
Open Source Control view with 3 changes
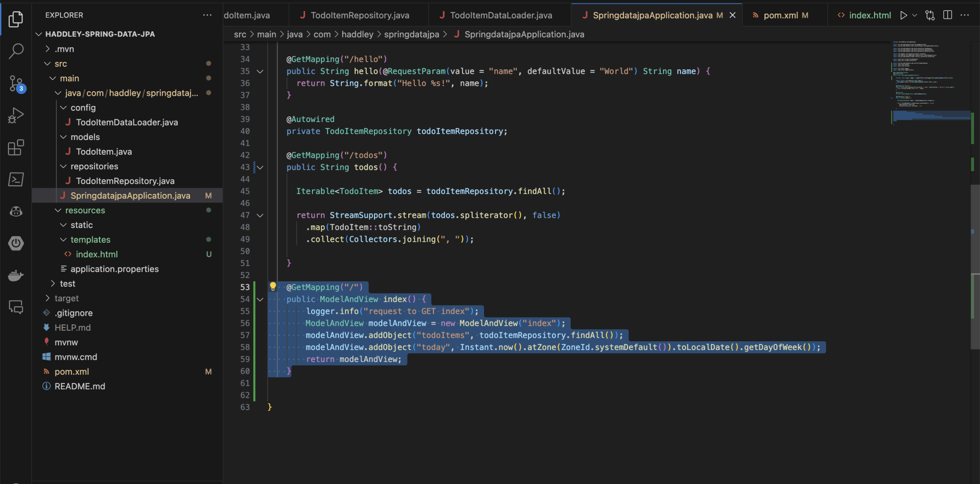[16, 83]
